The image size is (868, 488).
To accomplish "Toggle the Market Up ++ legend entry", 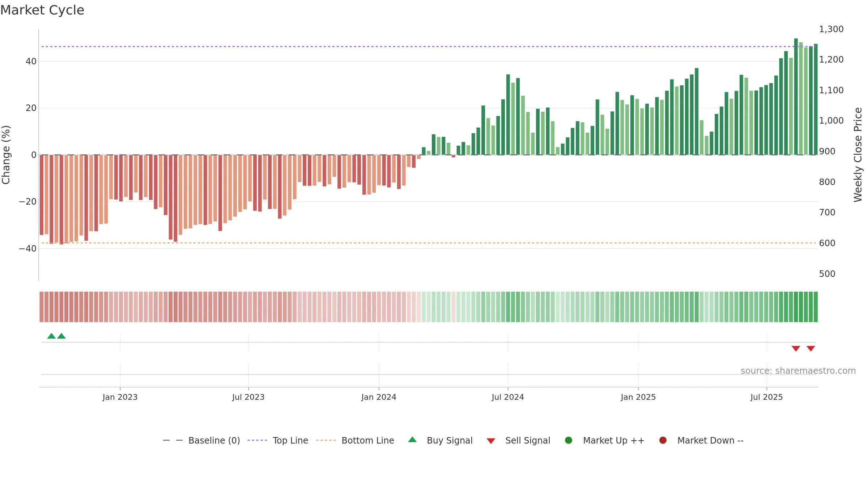I will [x=604, y=440].
